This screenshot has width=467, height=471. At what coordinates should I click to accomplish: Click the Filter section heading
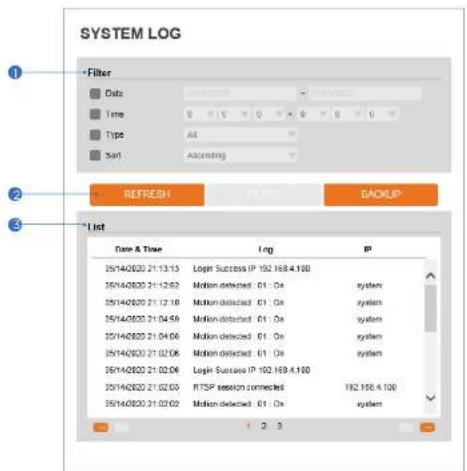pos(99,73)
